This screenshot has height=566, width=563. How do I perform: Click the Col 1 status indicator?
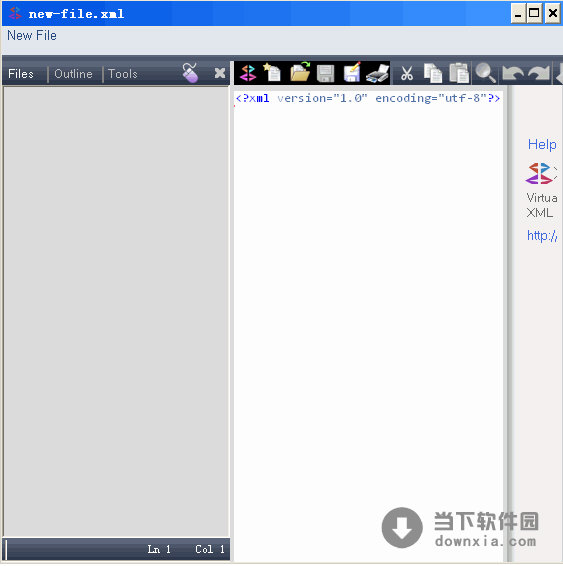click(210, 549)
